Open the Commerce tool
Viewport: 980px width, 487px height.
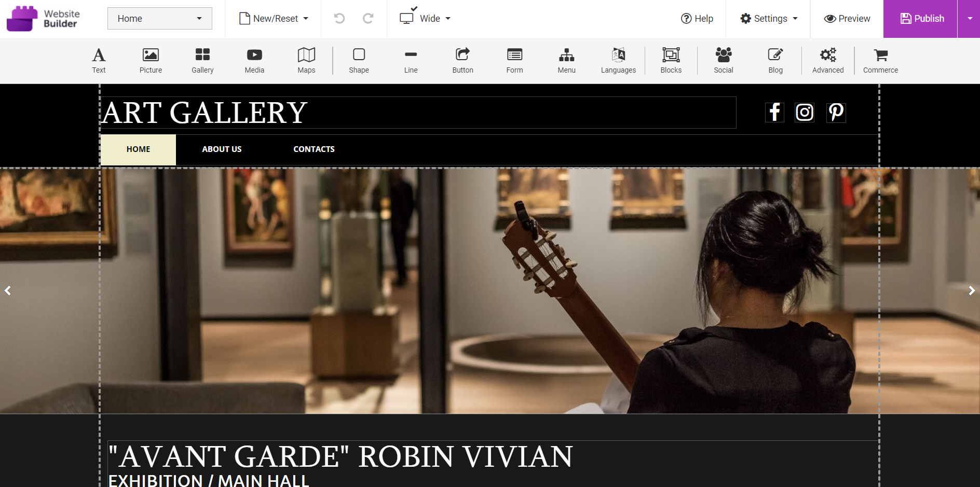pos(880,61)
